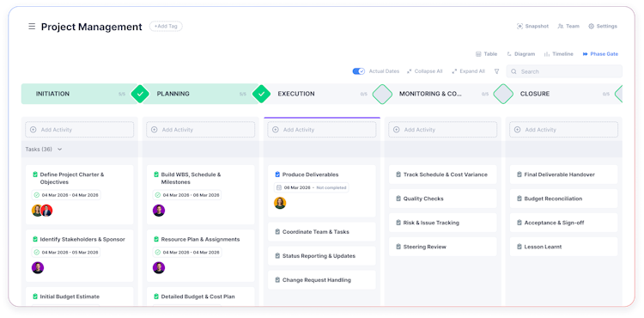Toggle the Initiation phase gate checkmark diamond
644x318 pixels.
(140, 94)
